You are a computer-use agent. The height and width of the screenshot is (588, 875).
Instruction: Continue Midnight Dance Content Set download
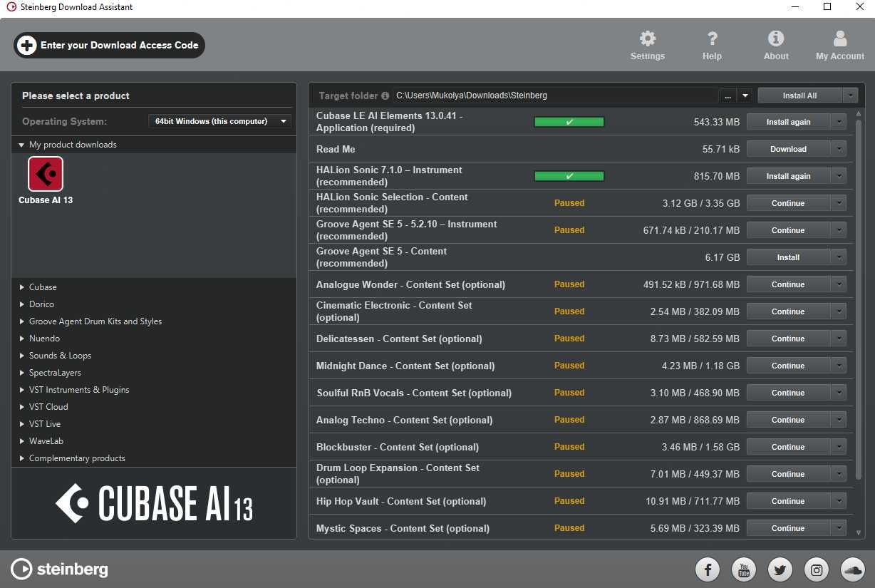(x=788, y=366)
